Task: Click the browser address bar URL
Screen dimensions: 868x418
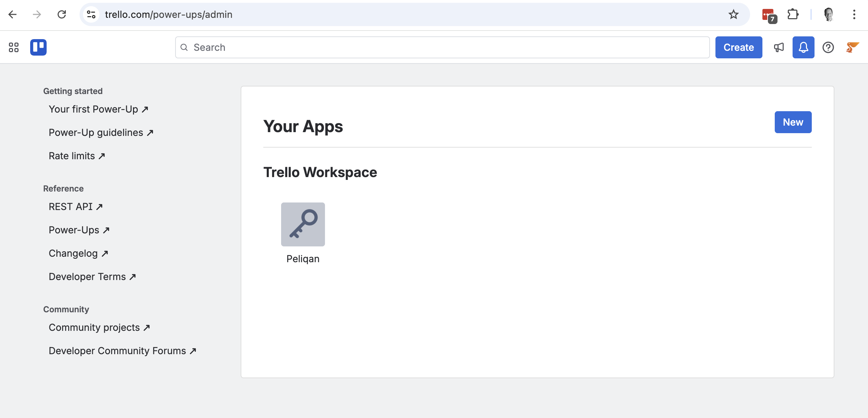Action: point(168,14)
